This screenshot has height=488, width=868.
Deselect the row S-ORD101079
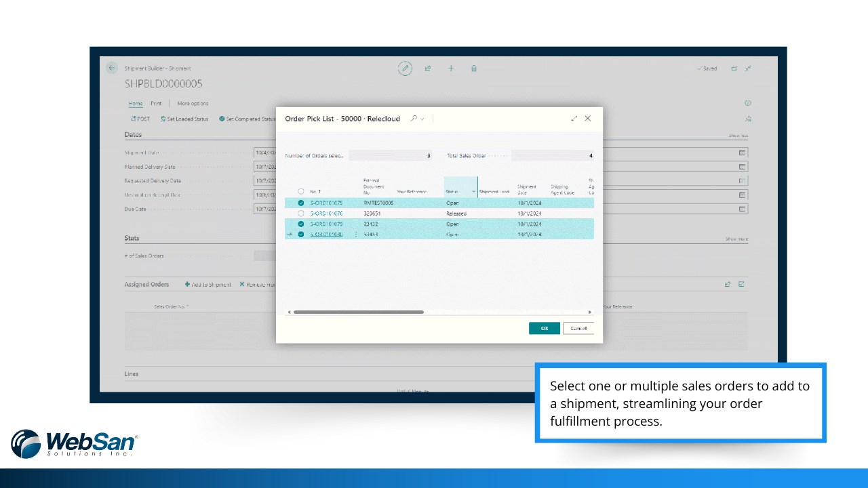point(301,224)
